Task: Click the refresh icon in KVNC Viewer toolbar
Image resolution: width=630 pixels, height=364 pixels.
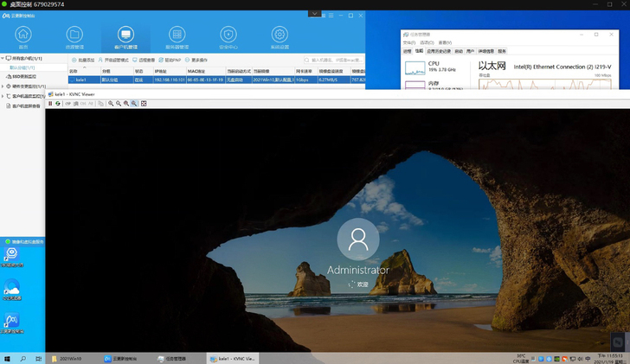Action: [x=58, y=103]
